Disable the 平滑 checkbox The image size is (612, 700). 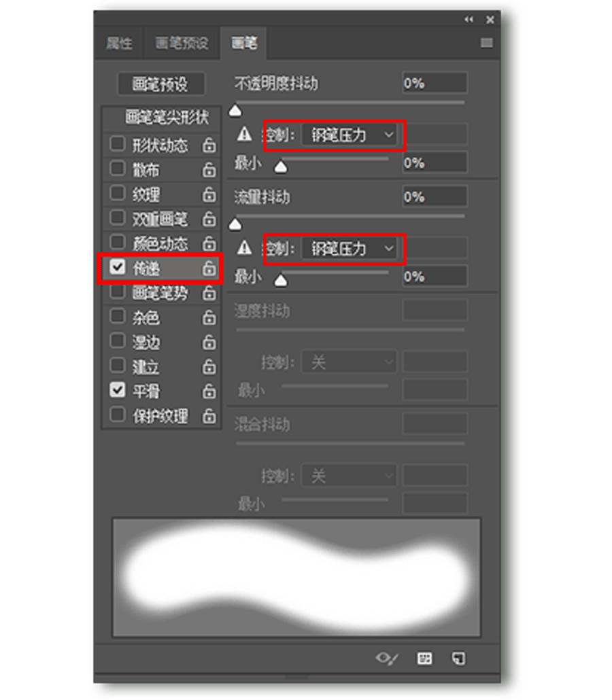117,389
